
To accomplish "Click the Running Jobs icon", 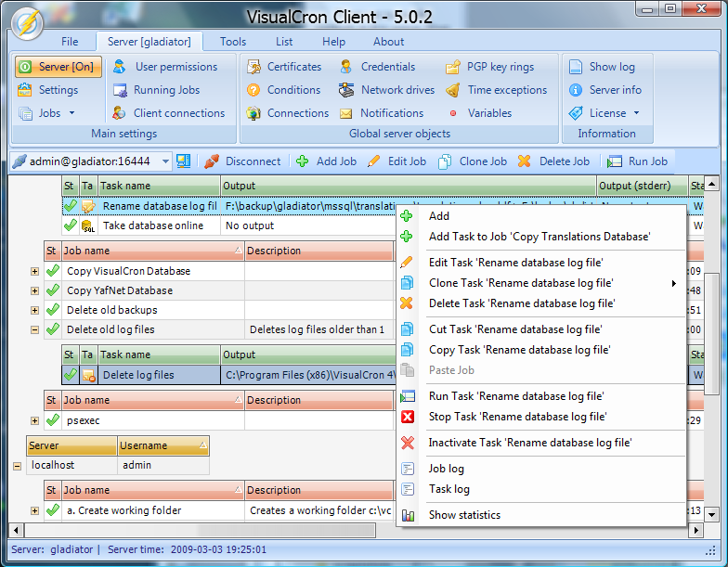I will pos(121,90).
